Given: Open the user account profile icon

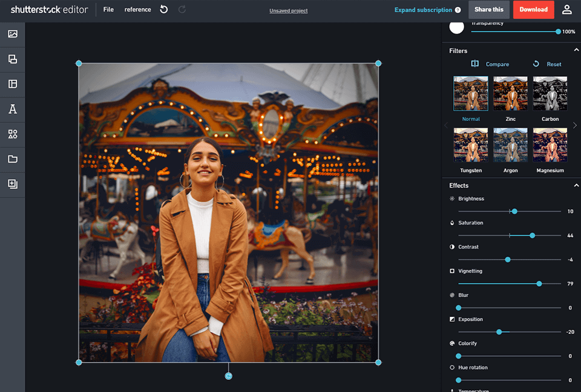Looking at the screenshot, I should [566, 10].
